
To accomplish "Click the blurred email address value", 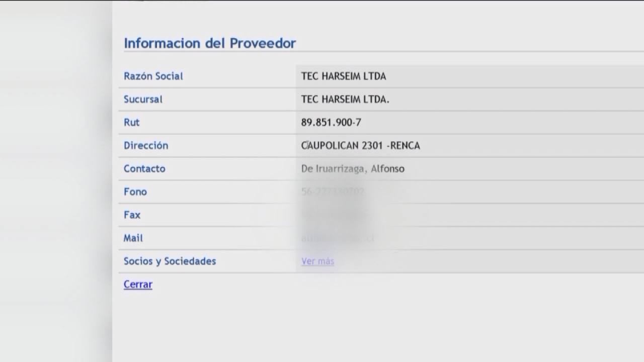I will [338, 238].
